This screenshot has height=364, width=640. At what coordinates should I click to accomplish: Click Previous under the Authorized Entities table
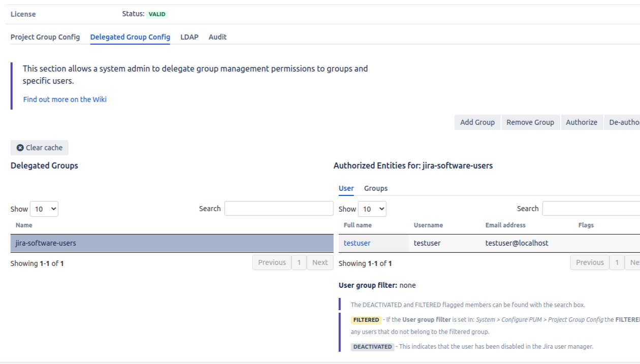coord(590,262)
